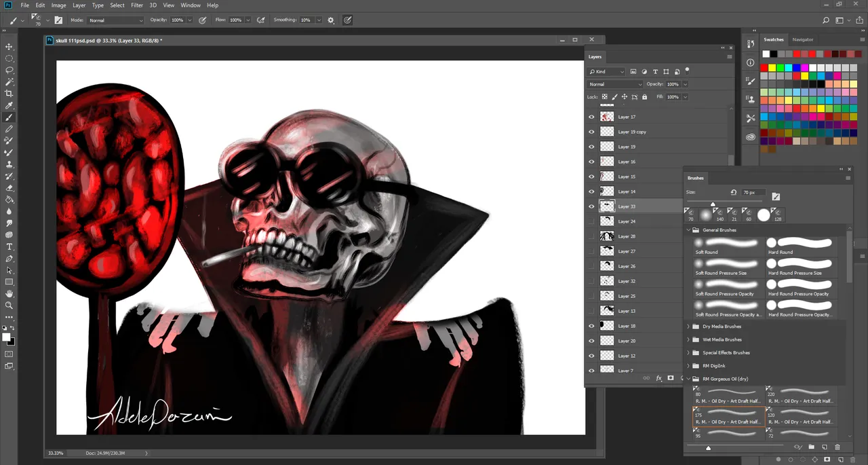Viewport: 868px width, 465px height.
Task: Open the Image menu
Action: [x=59, y=5]
